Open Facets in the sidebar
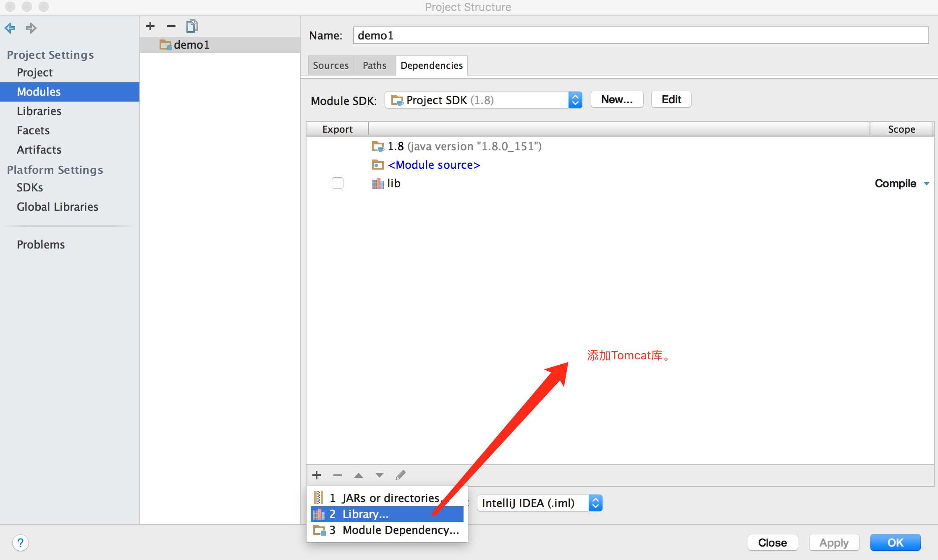 point(70,131)
